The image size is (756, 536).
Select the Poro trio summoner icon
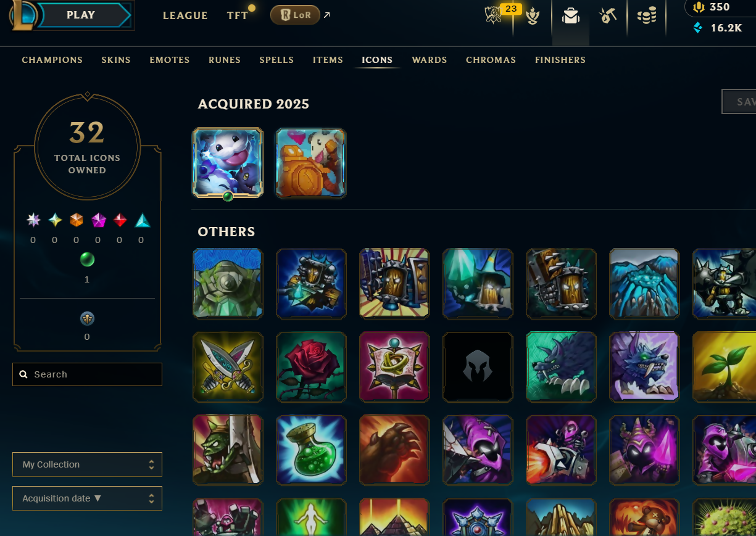[228, 163]
